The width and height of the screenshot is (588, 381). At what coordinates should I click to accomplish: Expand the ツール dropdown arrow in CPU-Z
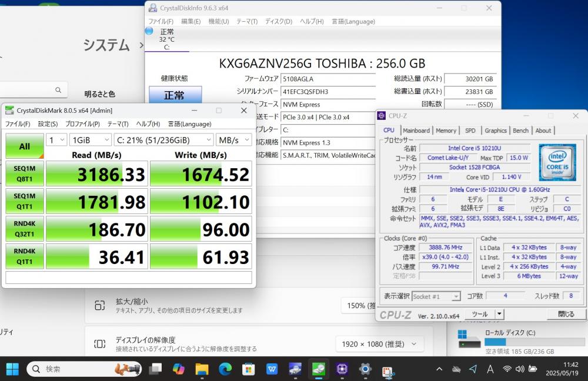pyautogui.click(x=499, y=314)
